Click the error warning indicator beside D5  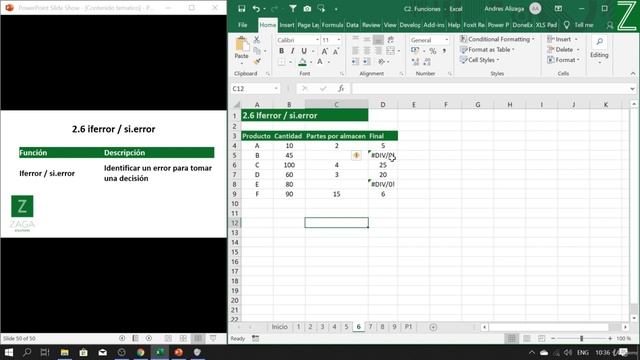(x=356, y=155)
